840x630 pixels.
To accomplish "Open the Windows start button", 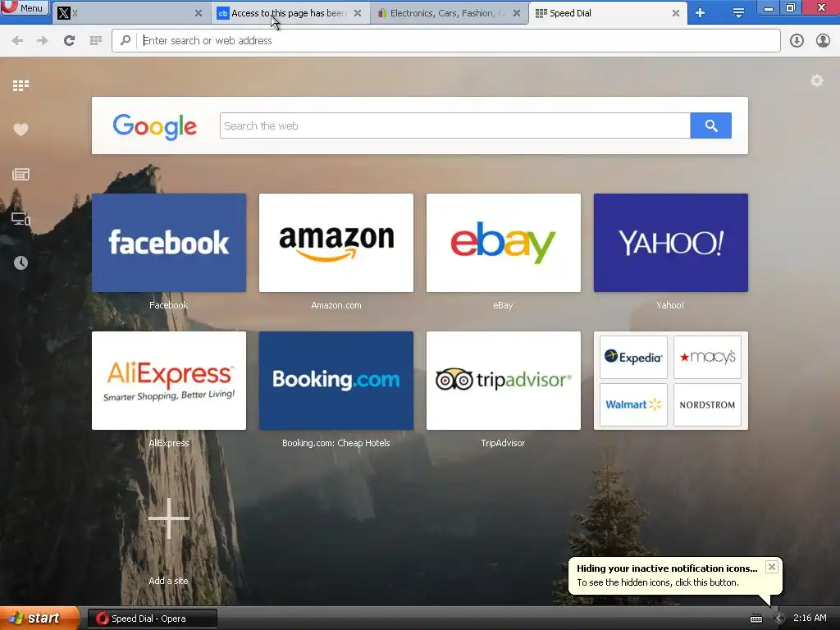I will pyautogui.click(x=39, y=619).
